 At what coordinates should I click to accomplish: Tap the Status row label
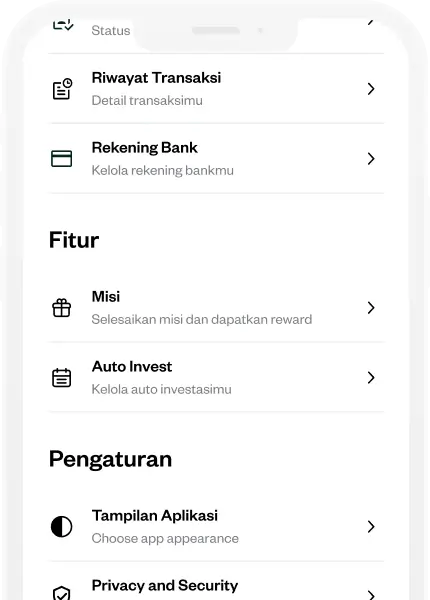tap(111, 31)
